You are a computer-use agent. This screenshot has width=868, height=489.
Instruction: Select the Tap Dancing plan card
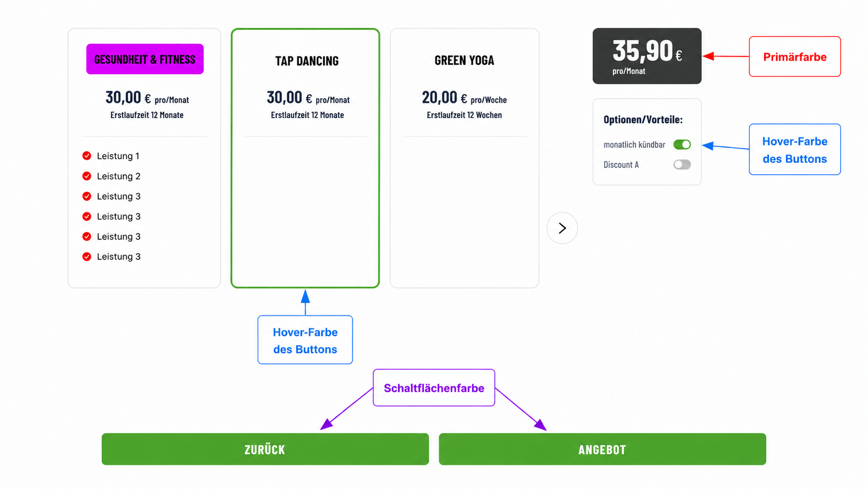click(x=305, y=158)
